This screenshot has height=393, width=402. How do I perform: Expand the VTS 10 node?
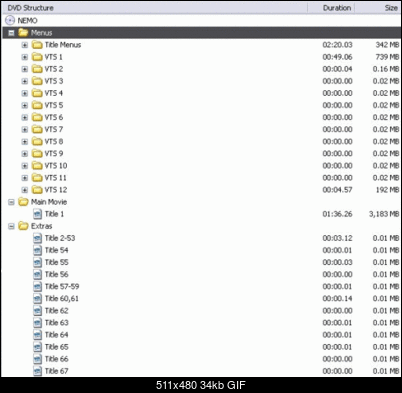click(25, 166)
